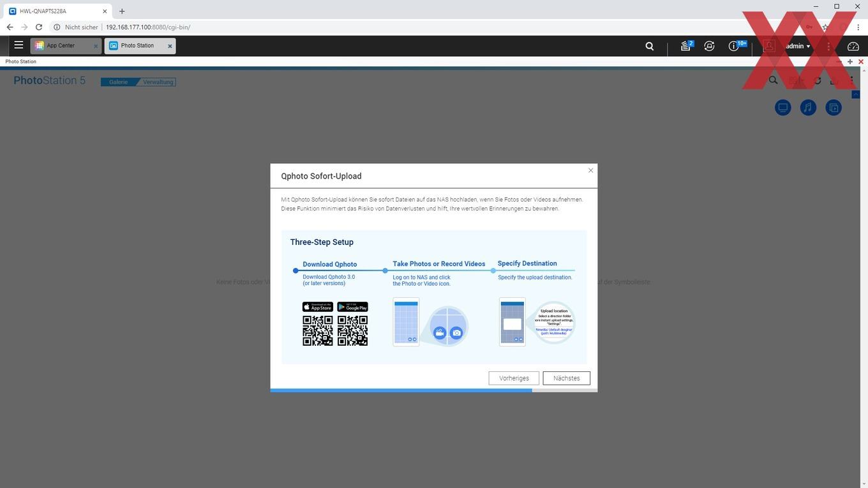The image size is (868, 488).
Task: Click the QR code under Google Play
Action: coord(352,330)
